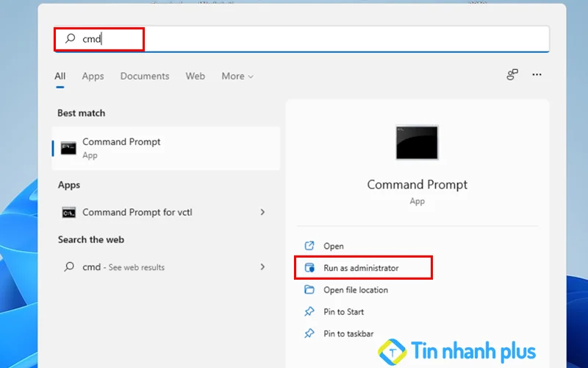The image size is (588, 368).
Task: Expand the More filter dropdown
Action: (x=237, y=76)
